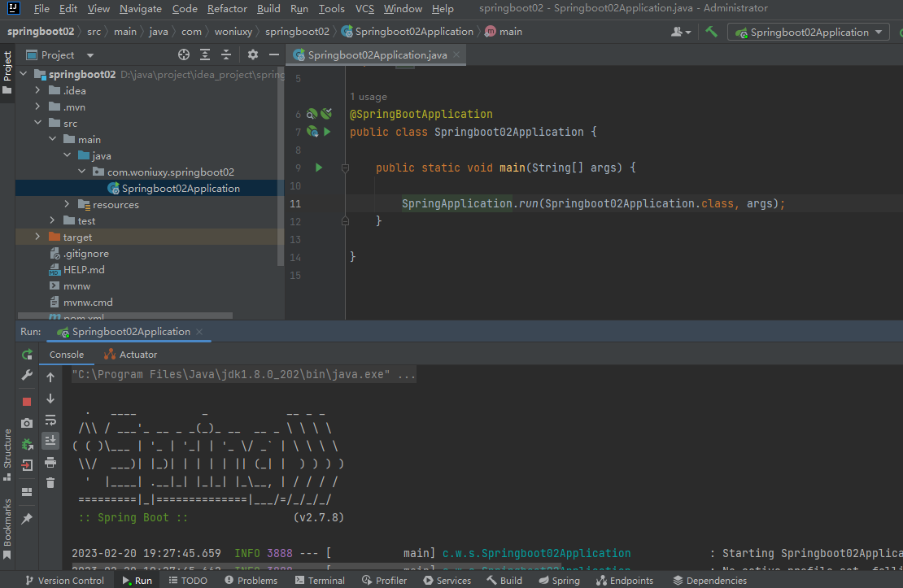The height and width of the screenshot is (588, 903).
Task: Click run arrow beside class declaration line 7
Action: pos(327,132)
